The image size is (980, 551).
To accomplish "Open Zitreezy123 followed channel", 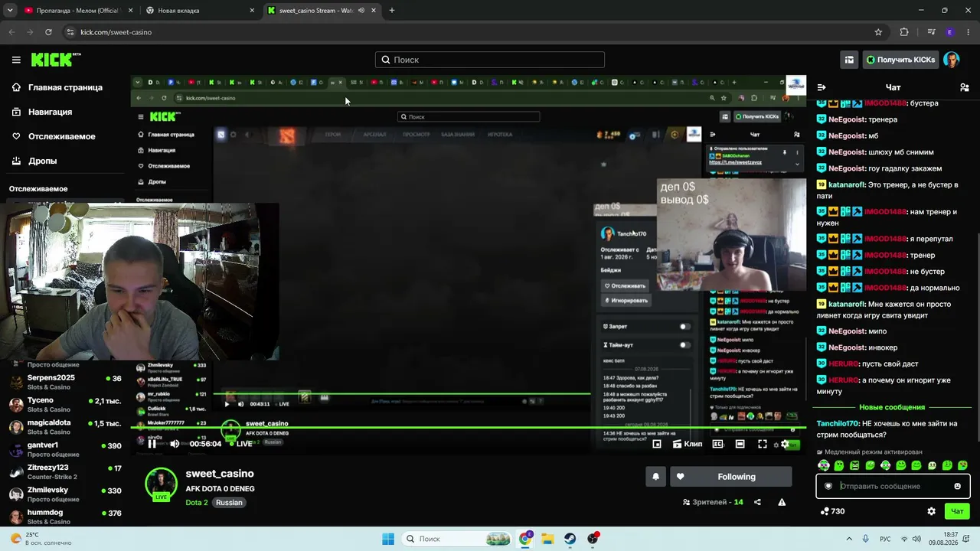I will click(65, 471).
